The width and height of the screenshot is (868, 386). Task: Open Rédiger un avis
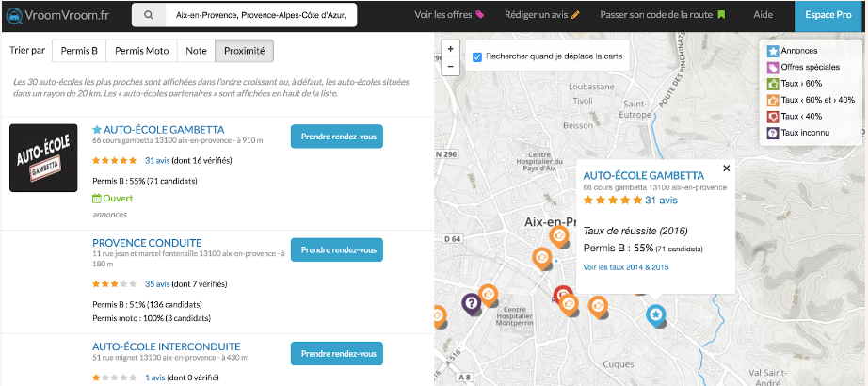click(536, 15)
